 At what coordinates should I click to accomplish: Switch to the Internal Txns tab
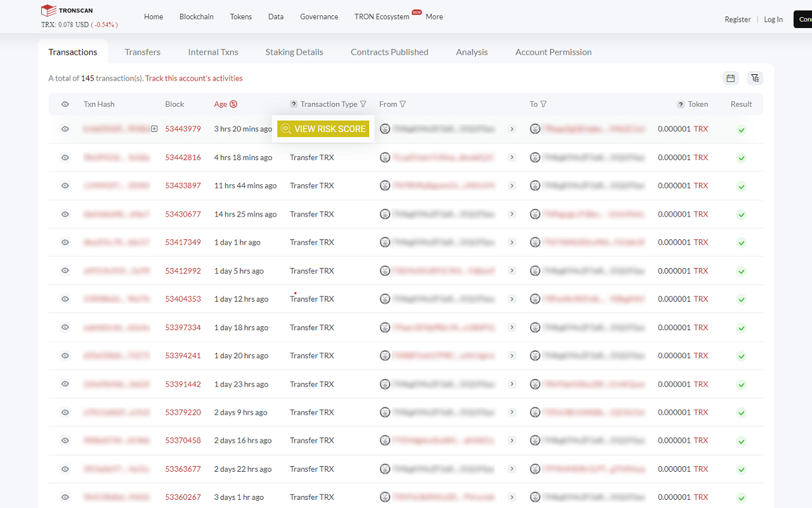(x=213, y=52)
